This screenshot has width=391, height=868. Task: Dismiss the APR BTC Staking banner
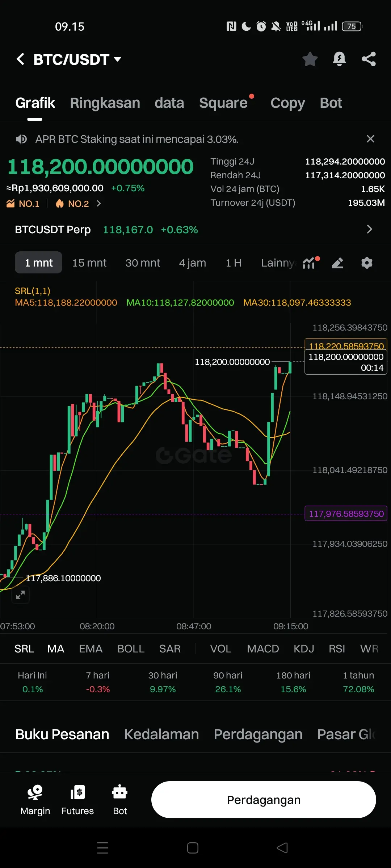(370, 139)
